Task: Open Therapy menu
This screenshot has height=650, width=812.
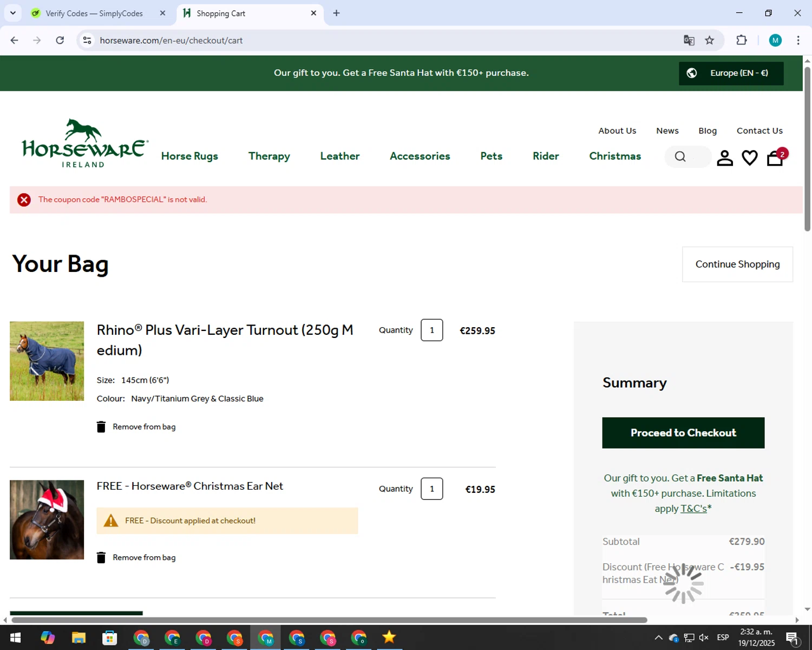Action: point(269,156)
